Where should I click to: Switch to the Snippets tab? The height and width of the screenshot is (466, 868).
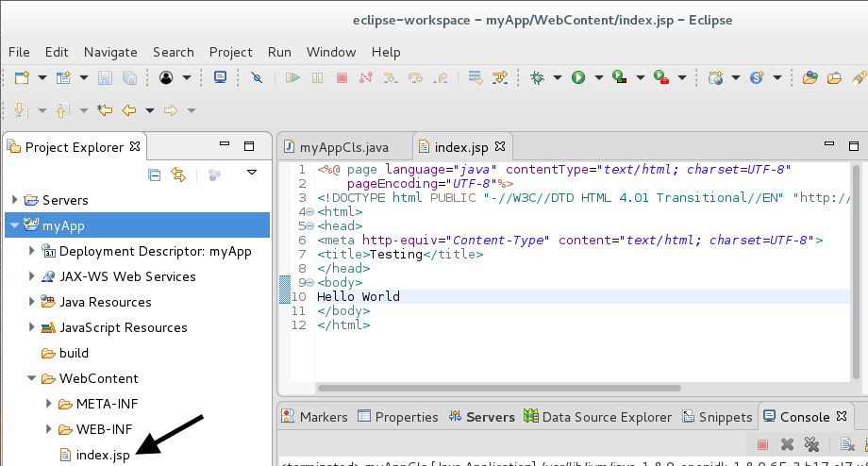point(717,417)
